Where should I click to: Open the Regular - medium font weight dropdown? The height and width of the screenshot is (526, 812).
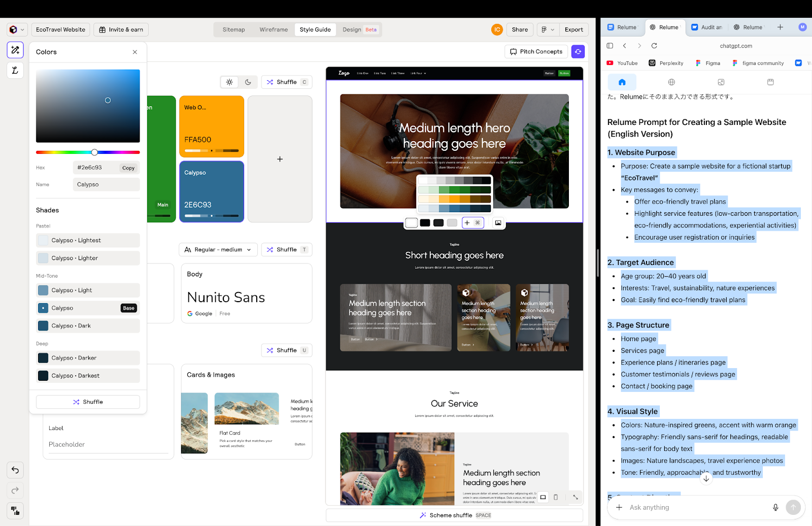click(218, 249)
